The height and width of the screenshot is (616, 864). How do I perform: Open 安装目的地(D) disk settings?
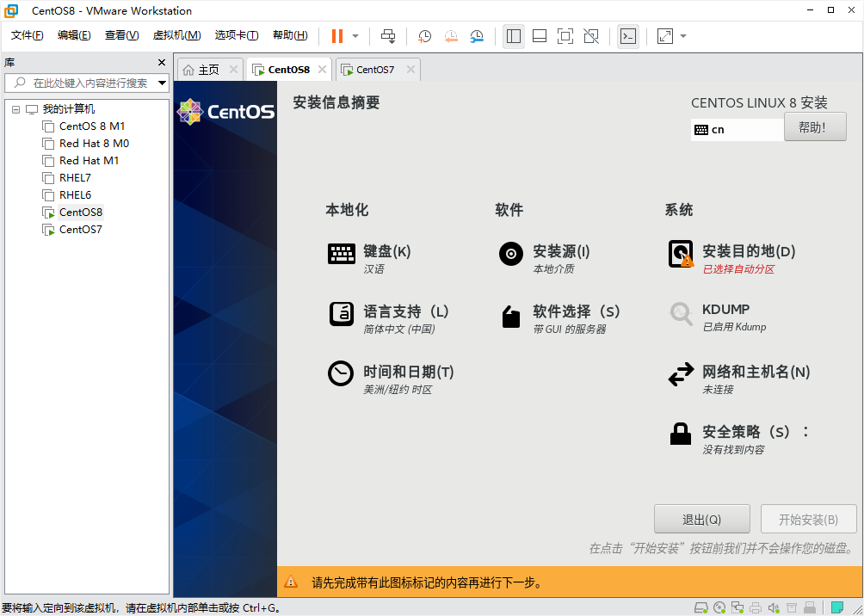coord(731,258)
